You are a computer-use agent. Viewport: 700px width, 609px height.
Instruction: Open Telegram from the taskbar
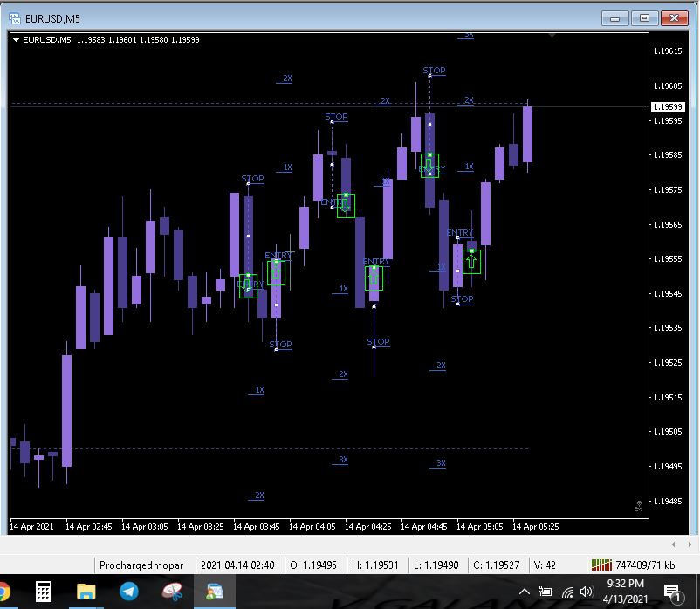129,592
